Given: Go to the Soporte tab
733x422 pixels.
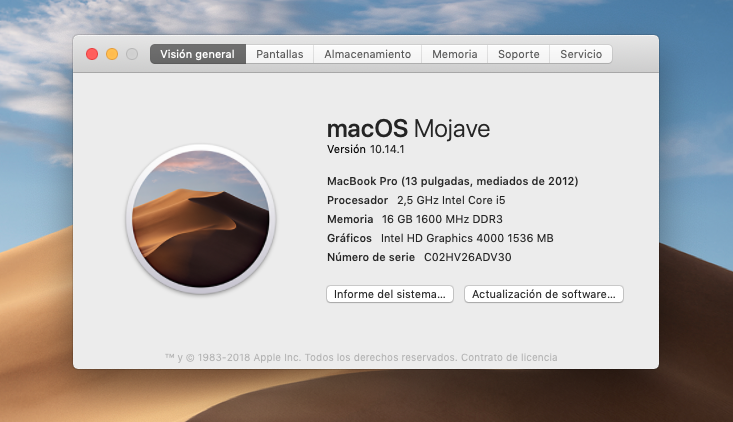Looking at the screenshot, I should [518, 54].
